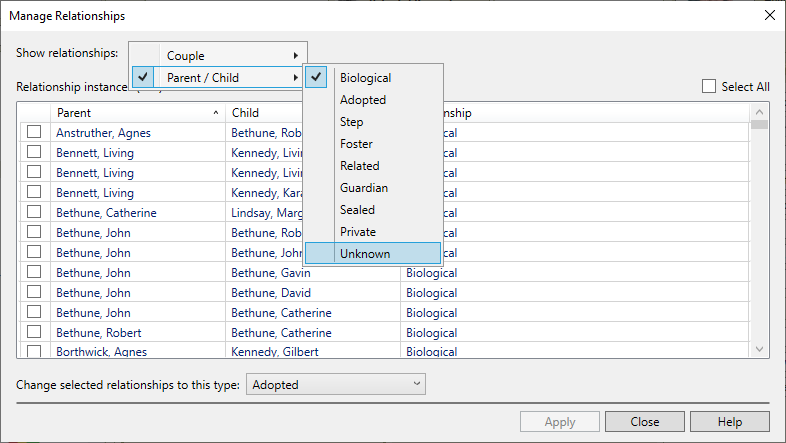Close the Manage Relationships dialog window
This screenshot has width=786, height=443.
pyautogui.click(x=768, y=15)
